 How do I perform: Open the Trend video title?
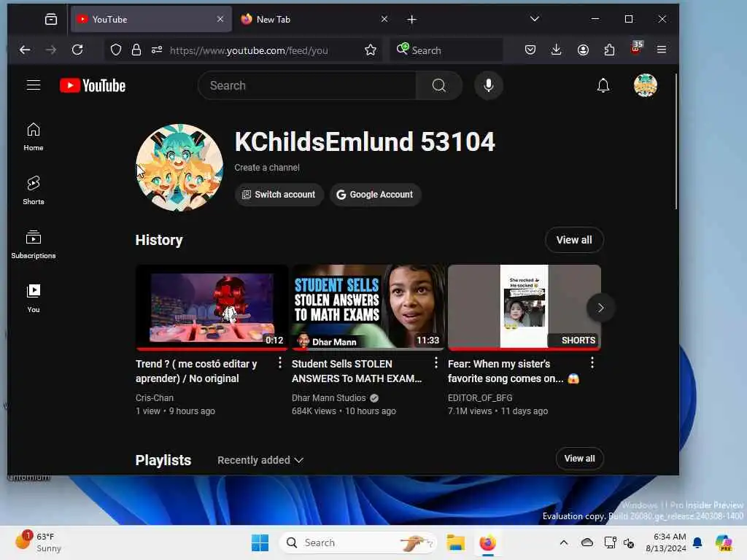click(x=196, y=371)
